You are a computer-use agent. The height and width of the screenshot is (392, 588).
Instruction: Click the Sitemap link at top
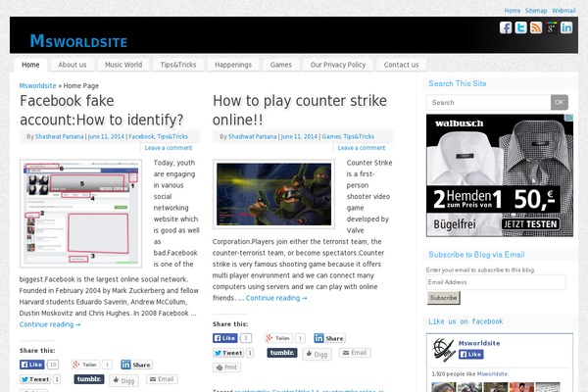(536, 11)
